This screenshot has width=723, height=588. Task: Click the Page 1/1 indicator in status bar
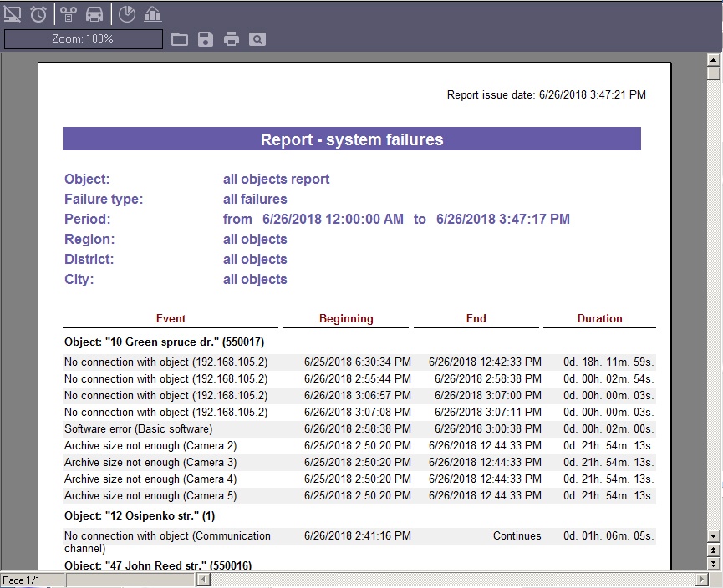23,580
